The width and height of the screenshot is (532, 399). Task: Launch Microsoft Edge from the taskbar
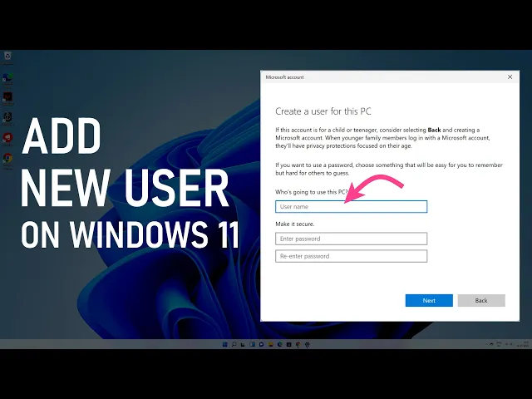pyautogui.click(x=280, y=344)
